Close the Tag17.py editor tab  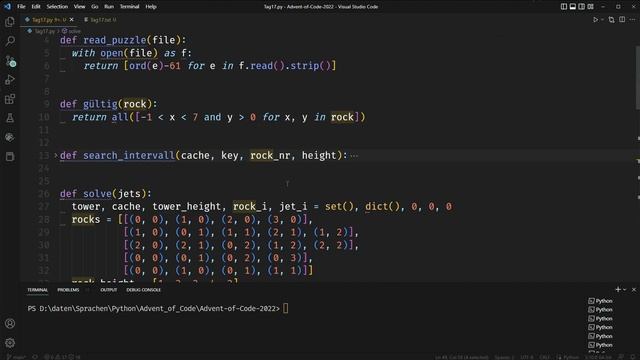[x=72, y=20]
